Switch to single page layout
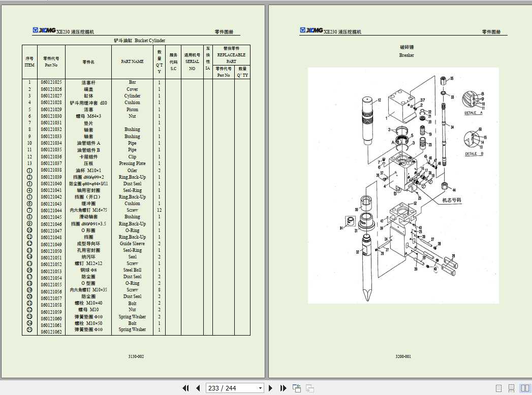 tap(499, 388)
